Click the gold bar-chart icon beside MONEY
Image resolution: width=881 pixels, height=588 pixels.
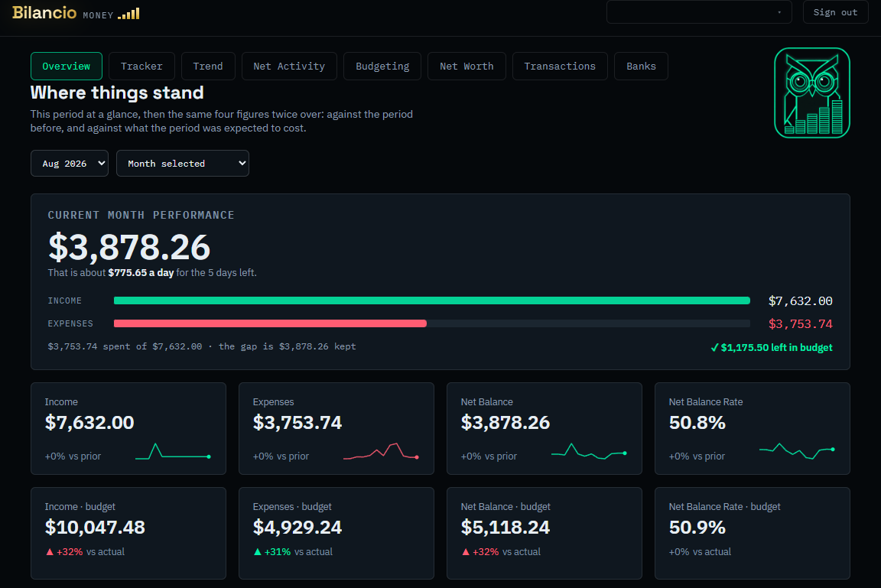128,14
